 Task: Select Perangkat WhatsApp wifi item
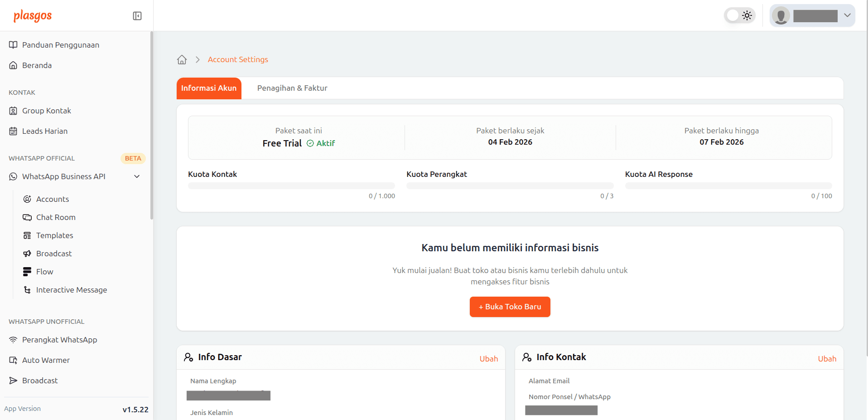point(59,340)
